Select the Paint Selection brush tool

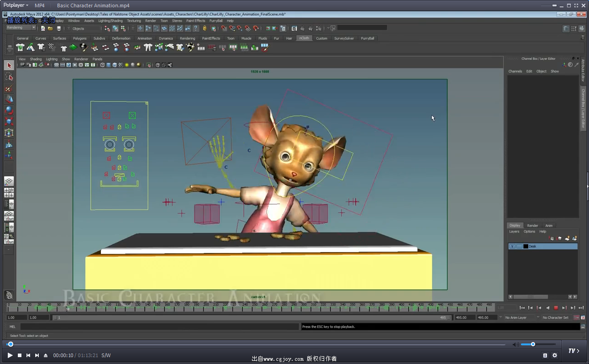[9, 88]
